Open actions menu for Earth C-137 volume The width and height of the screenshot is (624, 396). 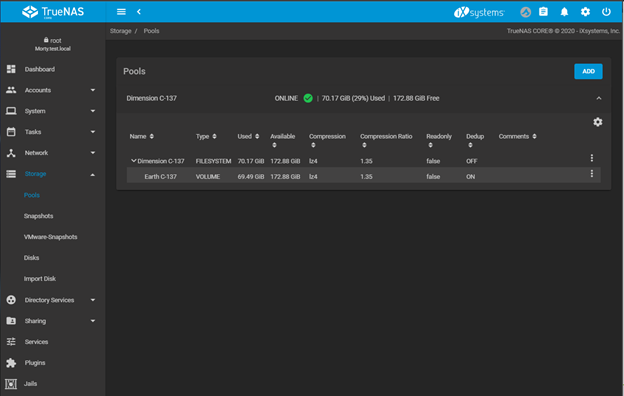pyautogui.click(x=592, y=174)
